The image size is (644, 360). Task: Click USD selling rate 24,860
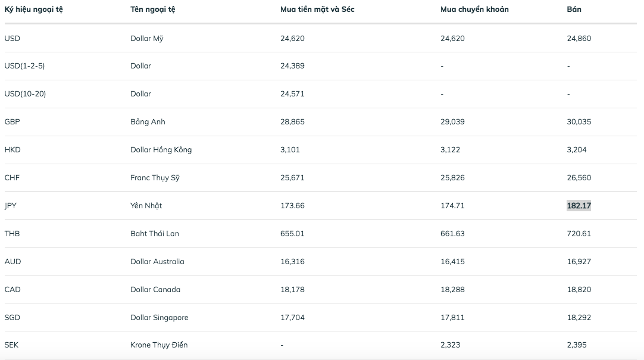click(579, 39)
